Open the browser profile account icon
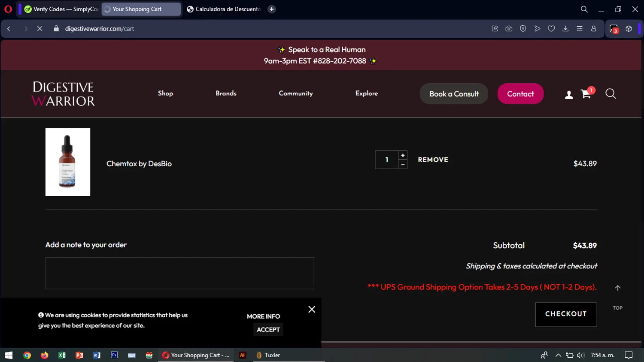This screenshot has height=362, width=644. [594, 29]
